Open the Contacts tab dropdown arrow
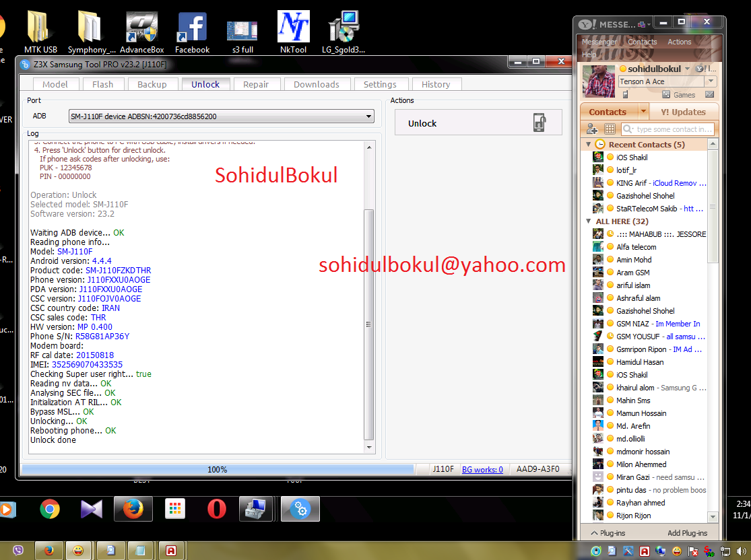 point(643,112)
